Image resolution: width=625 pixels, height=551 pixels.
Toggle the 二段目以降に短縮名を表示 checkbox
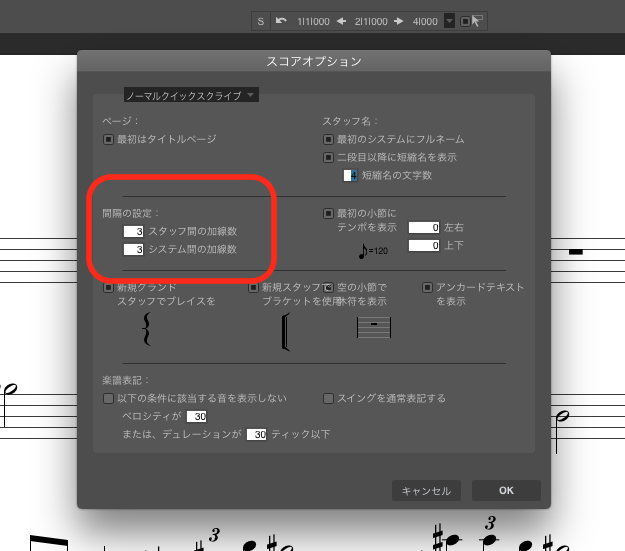click(328, 157)
